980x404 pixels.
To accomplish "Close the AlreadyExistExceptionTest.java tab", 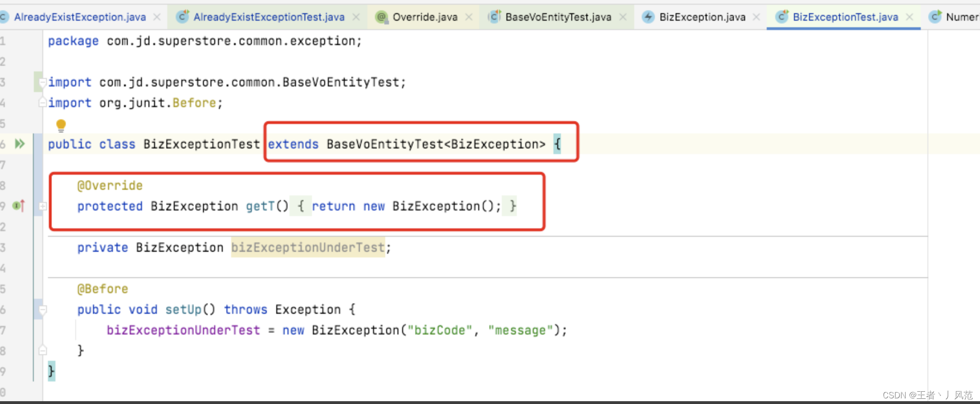I will coord(356,17).
